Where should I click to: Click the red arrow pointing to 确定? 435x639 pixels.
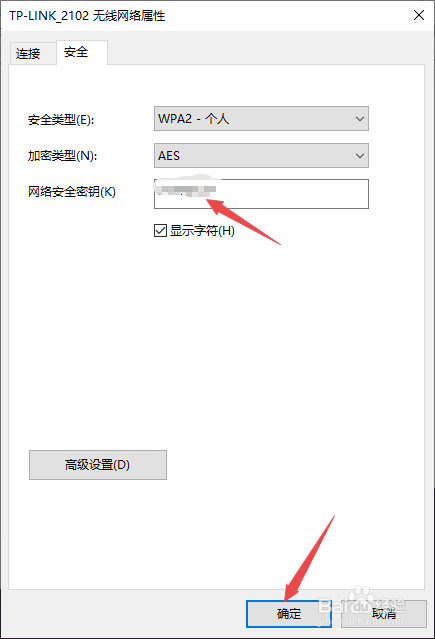coord(310,558)
